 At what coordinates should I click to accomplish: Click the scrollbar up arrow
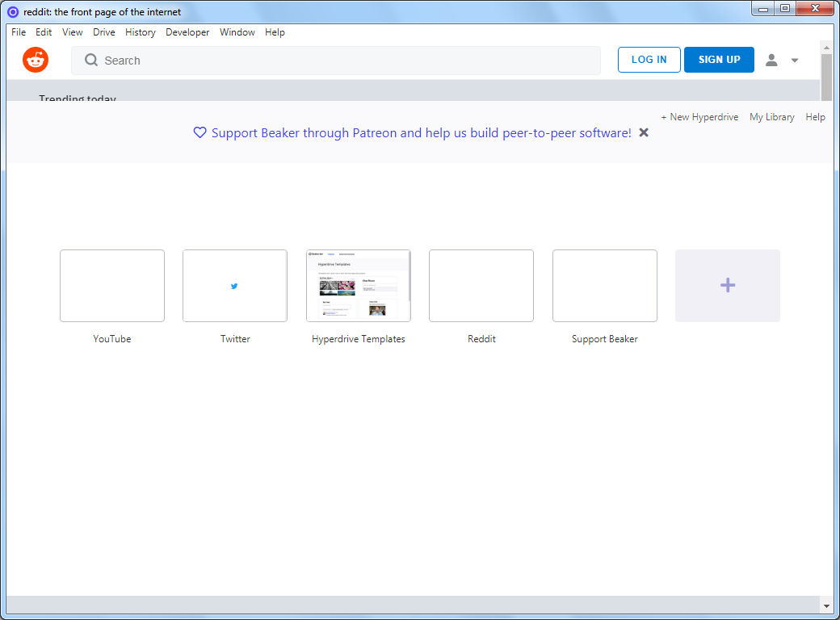(x=826, y=47)
